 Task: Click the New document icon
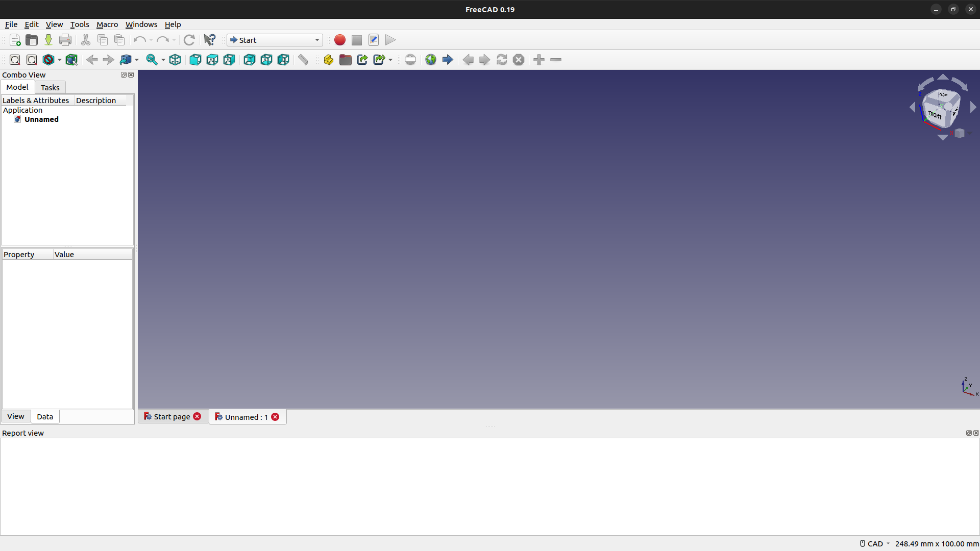click(x=15, y=40)
